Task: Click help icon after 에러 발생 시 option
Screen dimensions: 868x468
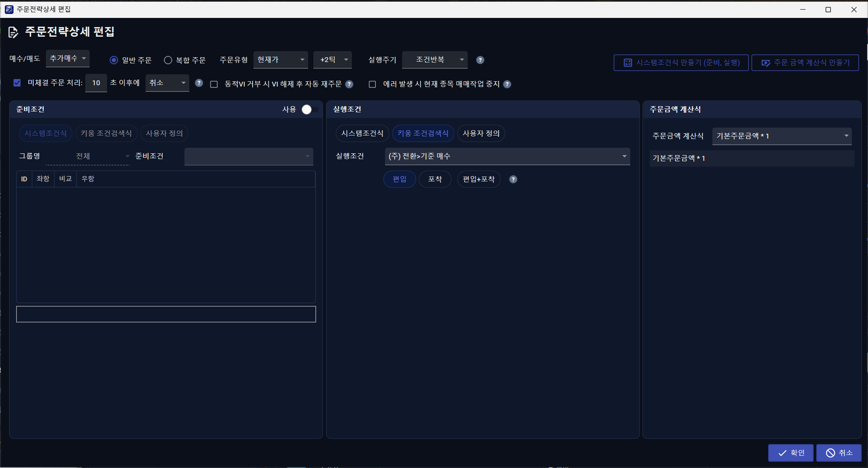Action: pos(507,84)
